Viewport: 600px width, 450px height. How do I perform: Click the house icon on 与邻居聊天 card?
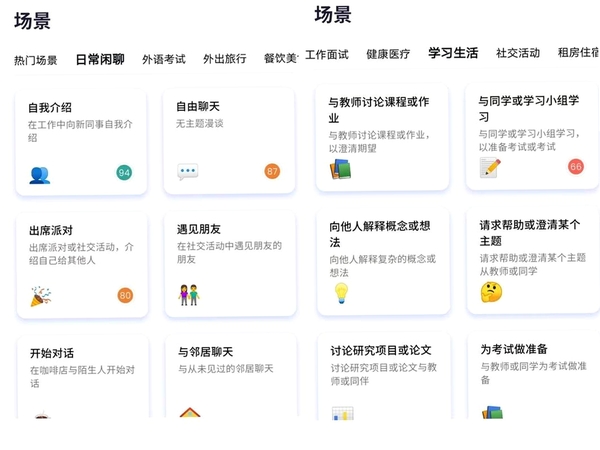coord(190,412)
